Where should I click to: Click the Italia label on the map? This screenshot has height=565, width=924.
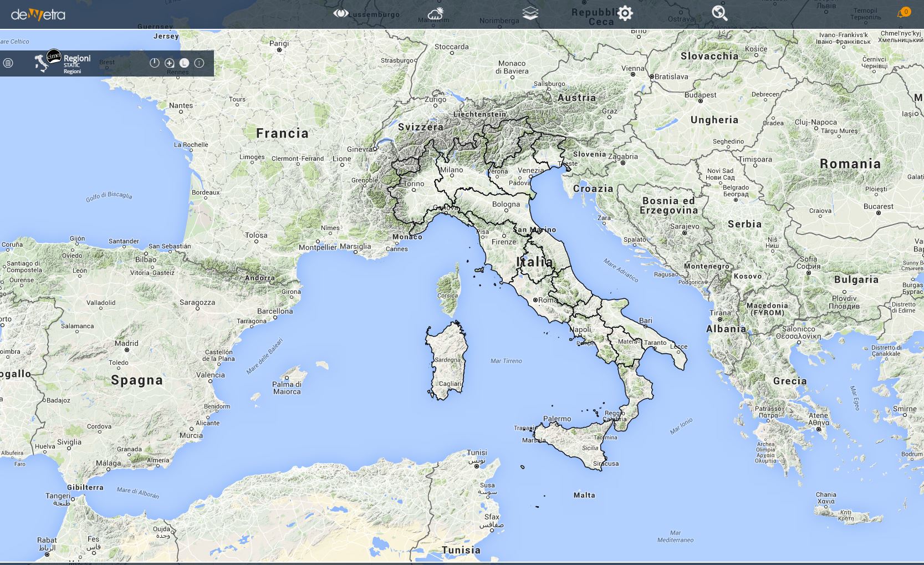(x=534, y=262)
